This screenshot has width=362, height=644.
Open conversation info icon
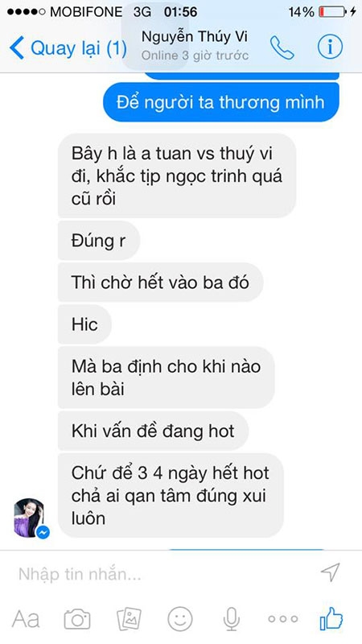[x=331, y=47]
